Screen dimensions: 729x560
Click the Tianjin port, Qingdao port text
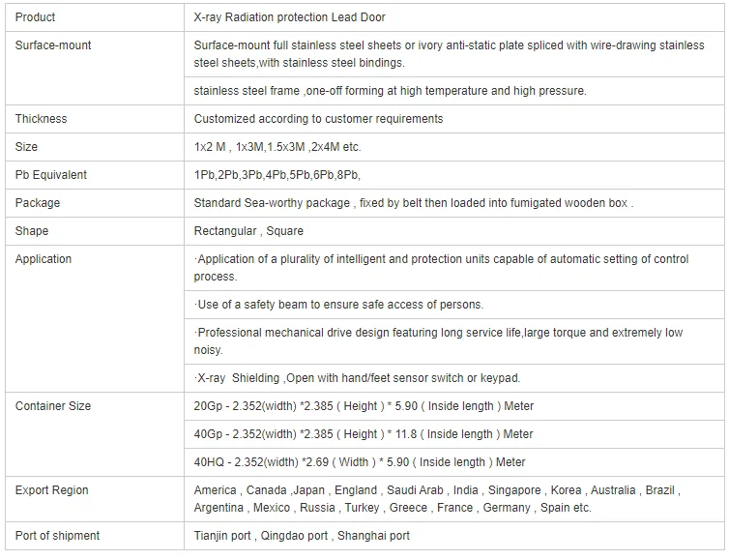302,536
